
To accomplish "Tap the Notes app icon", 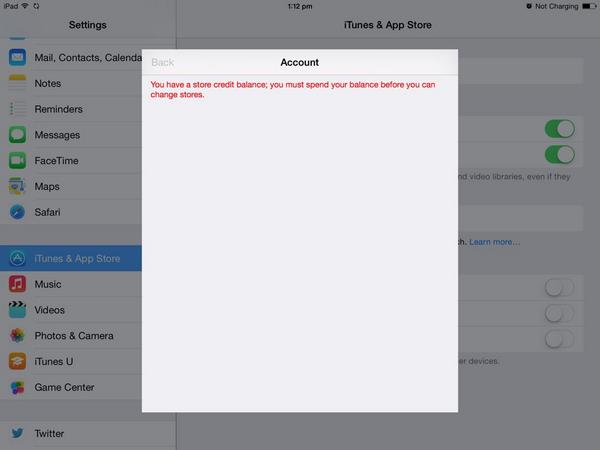I will coord(17,83).
